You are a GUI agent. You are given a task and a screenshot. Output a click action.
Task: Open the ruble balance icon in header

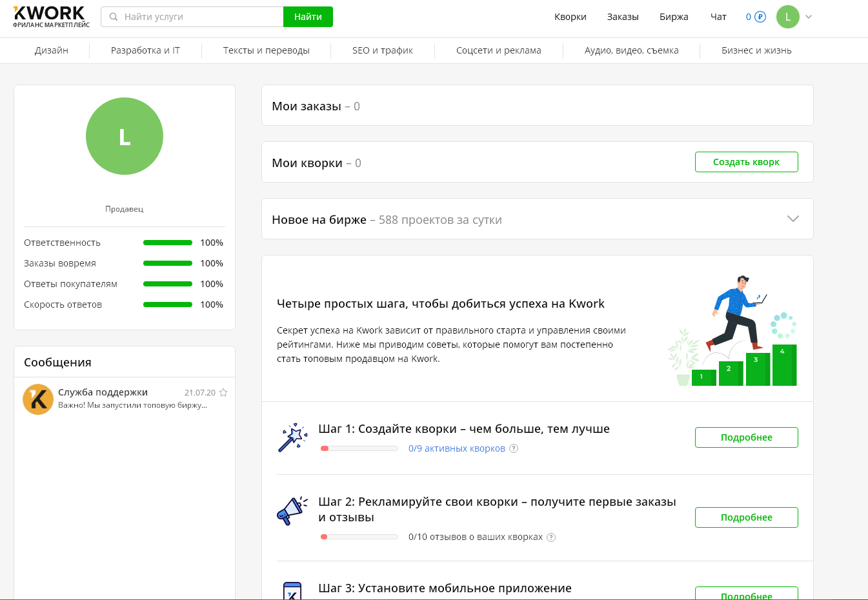click(x=760, y=17)
